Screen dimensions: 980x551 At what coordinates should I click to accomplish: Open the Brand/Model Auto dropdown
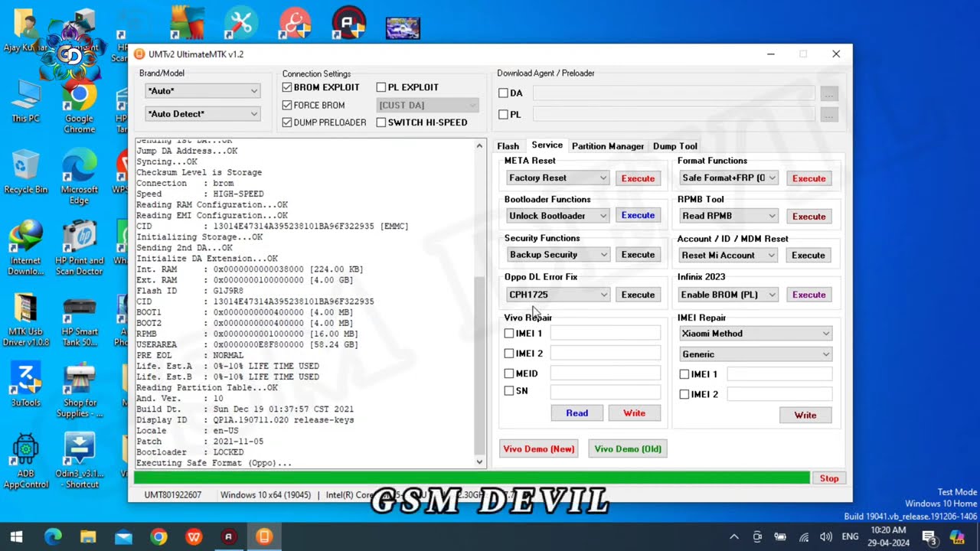click(x=202, y=90)
